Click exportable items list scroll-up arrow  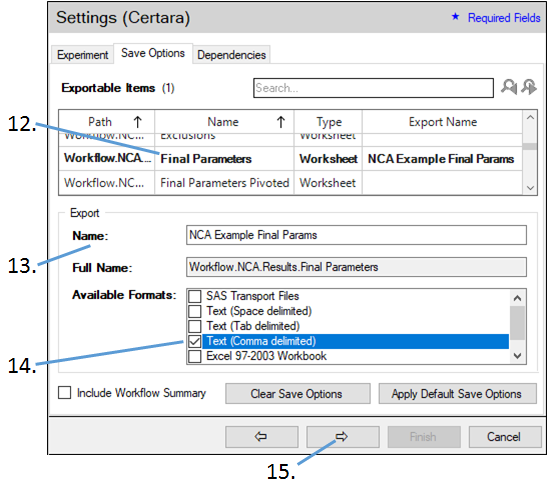point(530,117)
